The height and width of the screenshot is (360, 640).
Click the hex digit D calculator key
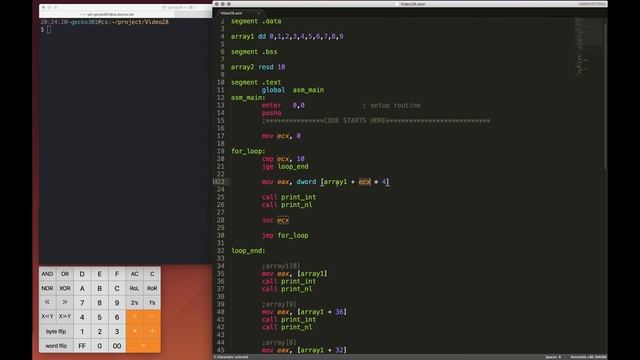tap(82, 274)
